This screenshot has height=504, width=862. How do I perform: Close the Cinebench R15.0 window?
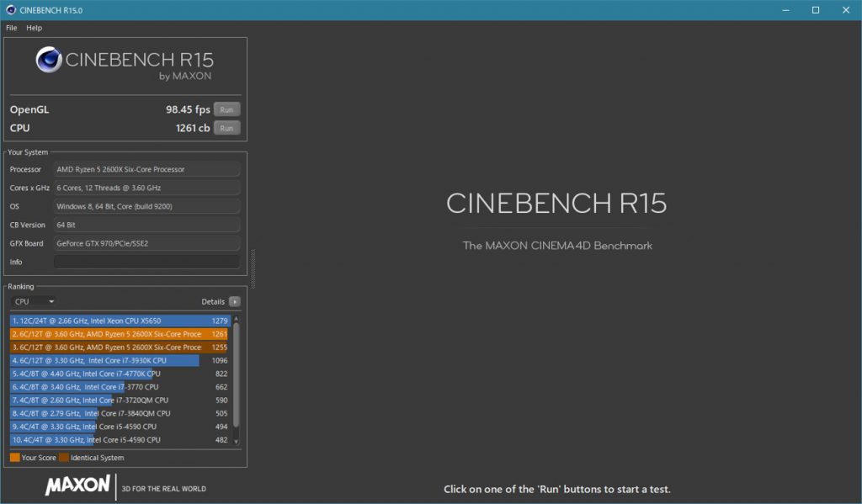coord(846,10)
